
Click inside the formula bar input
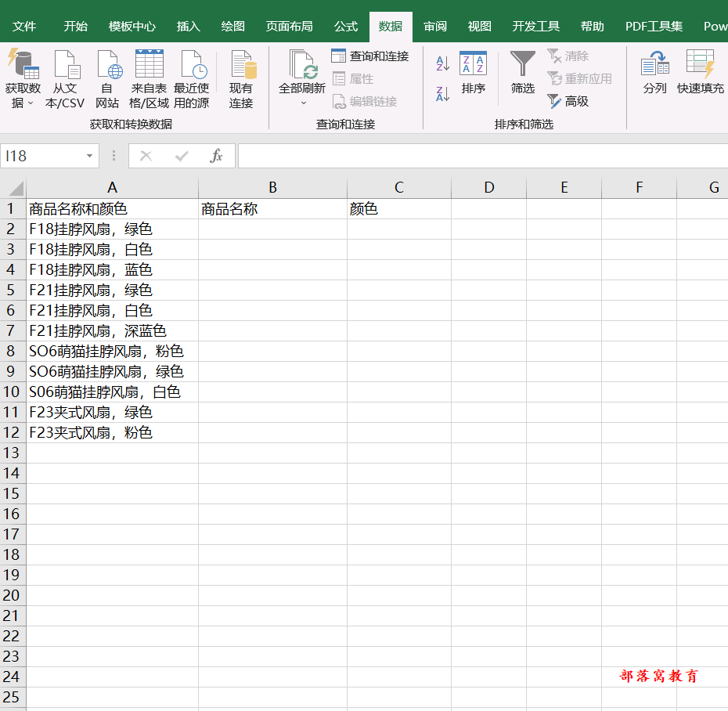483,156
